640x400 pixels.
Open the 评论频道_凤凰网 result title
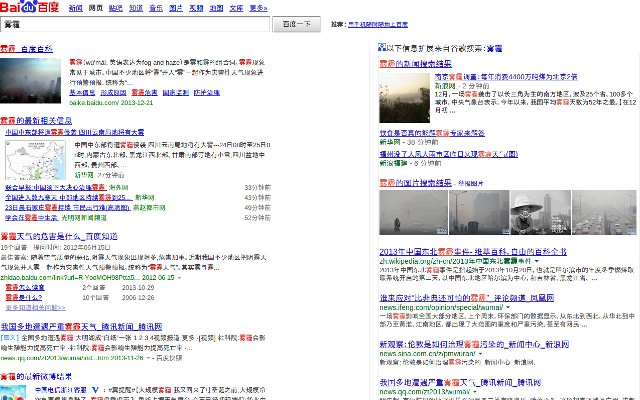pyautogui.click(x=467, y=298)
